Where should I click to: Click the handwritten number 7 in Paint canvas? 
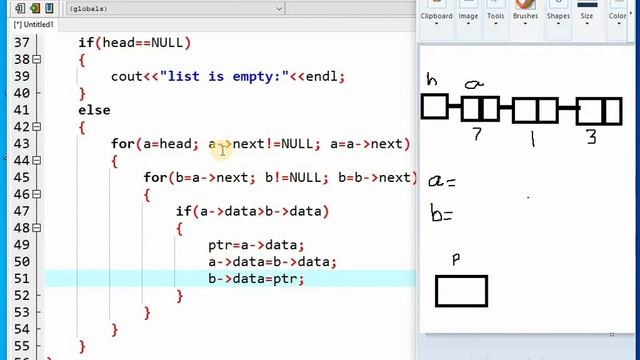pyautogui.click(x=477, y=134)
